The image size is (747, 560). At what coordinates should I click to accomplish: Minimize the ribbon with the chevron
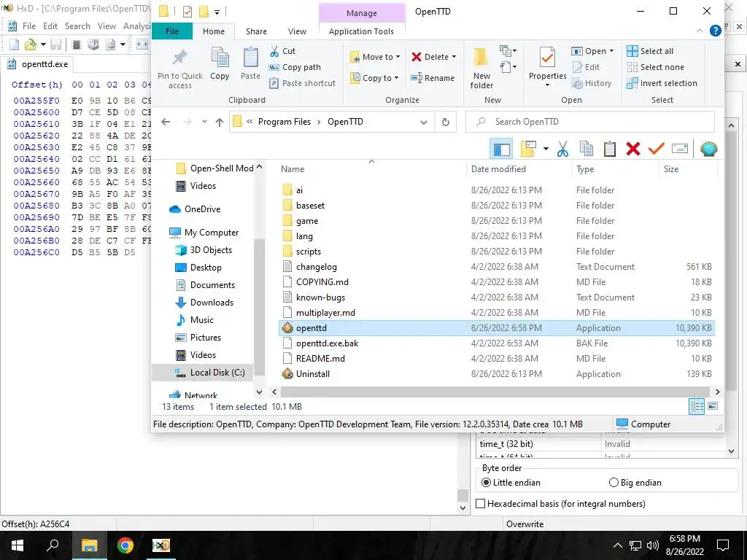[699, 31]
